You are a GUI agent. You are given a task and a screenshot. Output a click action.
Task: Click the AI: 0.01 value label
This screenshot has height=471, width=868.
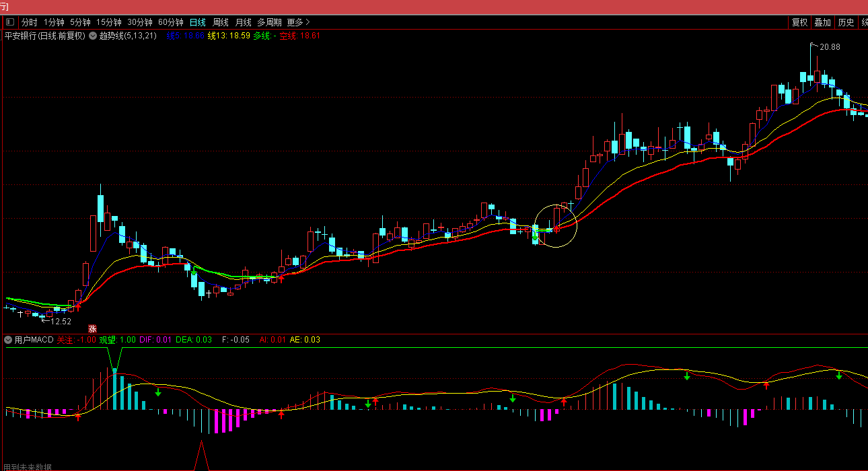coord(273,340)
